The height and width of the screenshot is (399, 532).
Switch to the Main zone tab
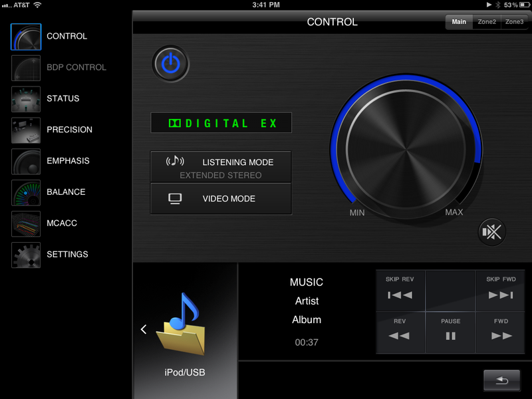459,22
